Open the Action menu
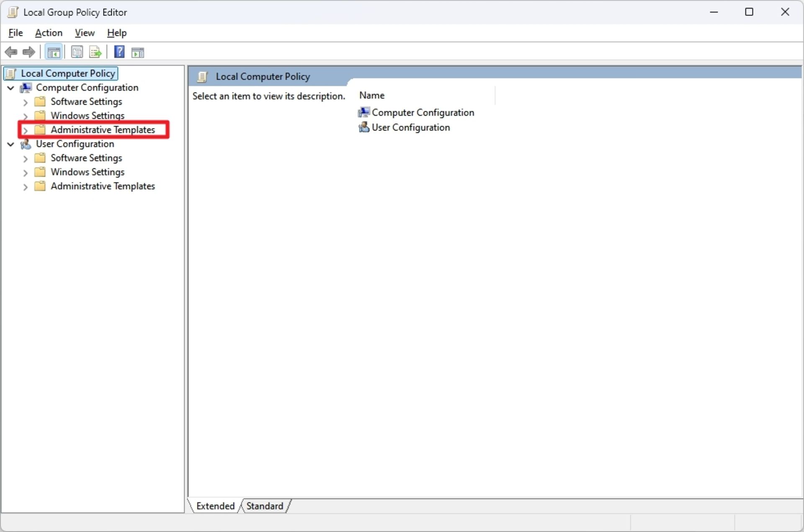This screenshot has height=532, width=804. [x=47, y=33]
